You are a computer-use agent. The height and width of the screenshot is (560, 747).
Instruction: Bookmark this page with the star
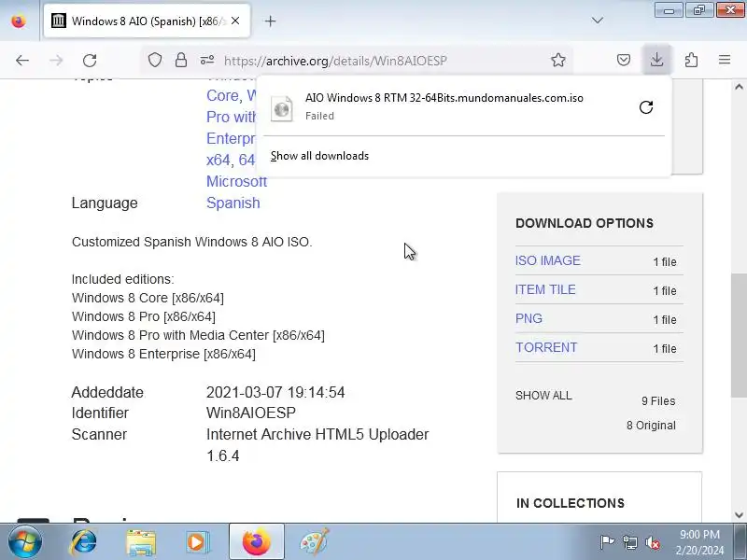pyautogui.click(x=557, y=60)
